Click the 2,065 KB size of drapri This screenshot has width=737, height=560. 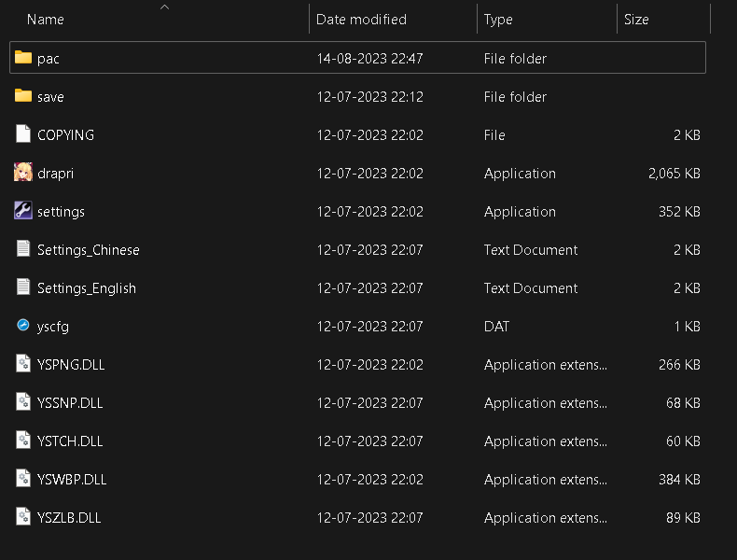pos(674,174)
